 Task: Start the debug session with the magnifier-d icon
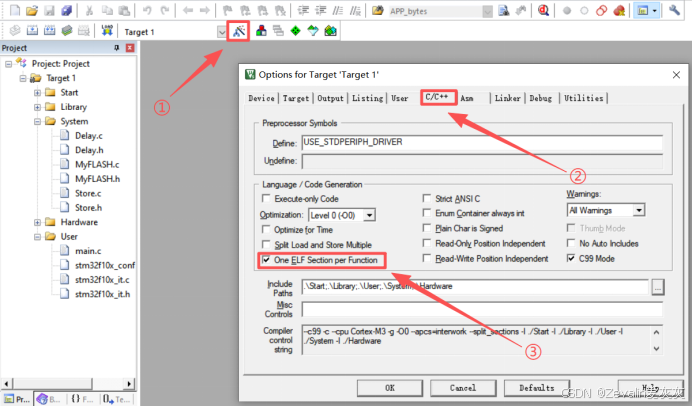click(x=543, y=10)
